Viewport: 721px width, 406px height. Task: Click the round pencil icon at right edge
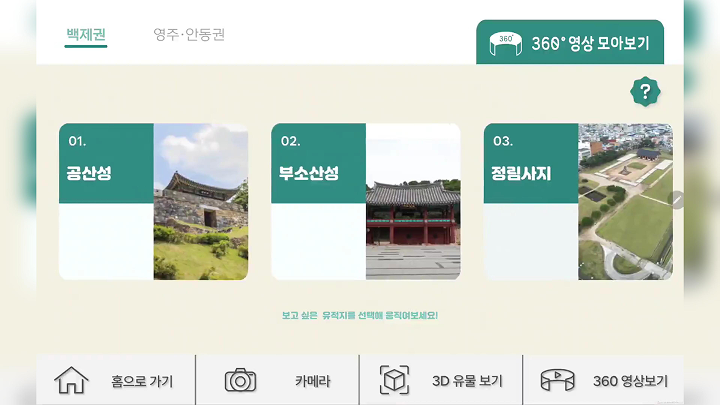pos(676,200)
